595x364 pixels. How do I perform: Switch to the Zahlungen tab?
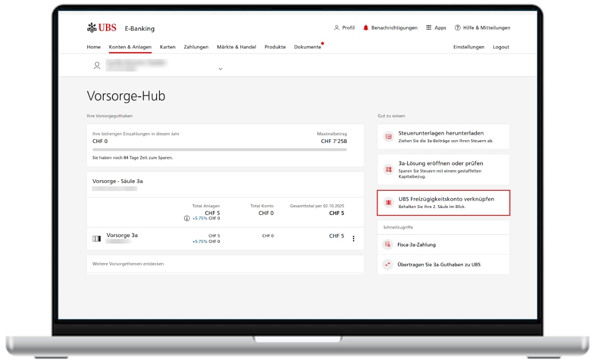click(196, 47)
